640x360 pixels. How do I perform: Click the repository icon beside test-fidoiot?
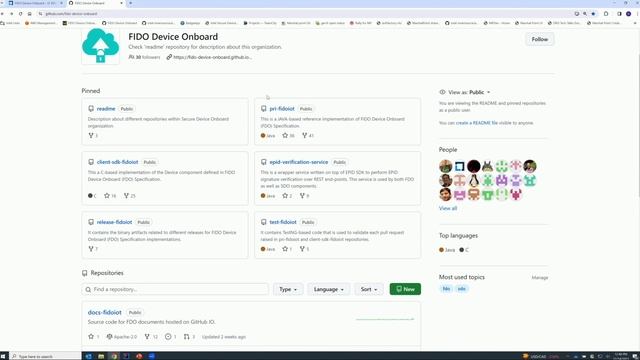(x=264, y=222)
